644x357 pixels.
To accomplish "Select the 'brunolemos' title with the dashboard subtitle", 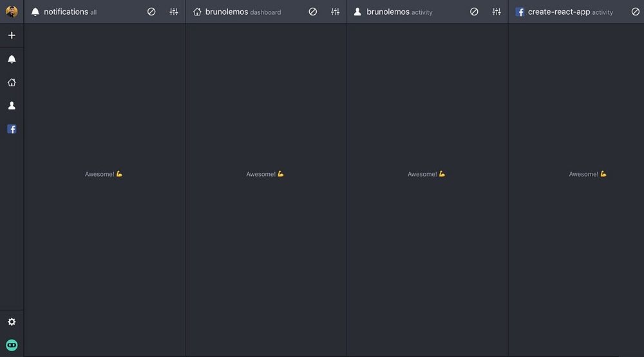I will (x=226, y=12).
